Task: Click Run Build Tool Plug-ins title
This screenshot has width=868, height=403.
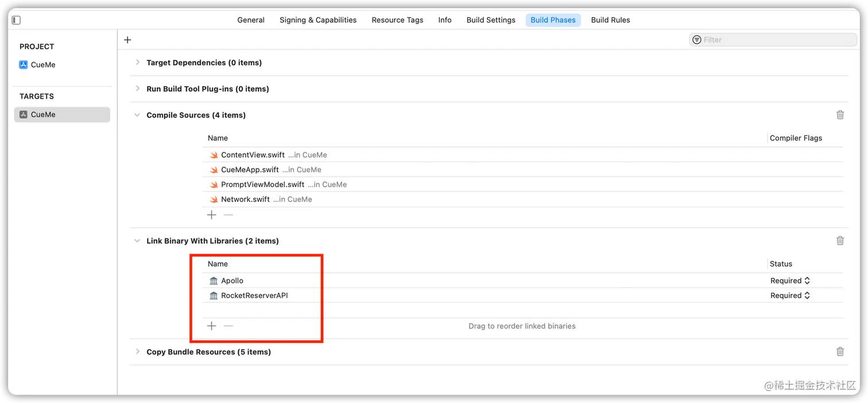Action: (208, 89)
